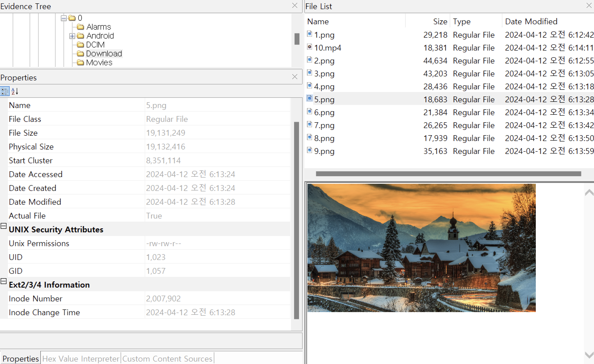This screenshot has height=364, width=594.
Task: Click the folder icon next to DCIM
Action: (80, 45)
